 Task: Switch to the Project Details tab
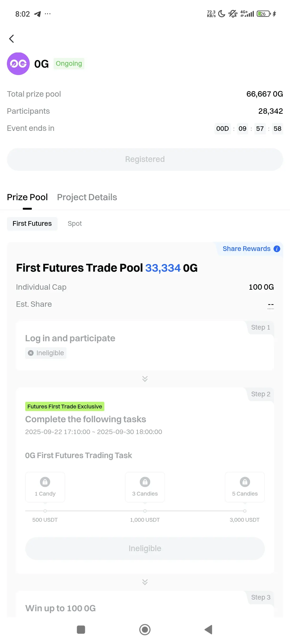click(x=87, y=197)
